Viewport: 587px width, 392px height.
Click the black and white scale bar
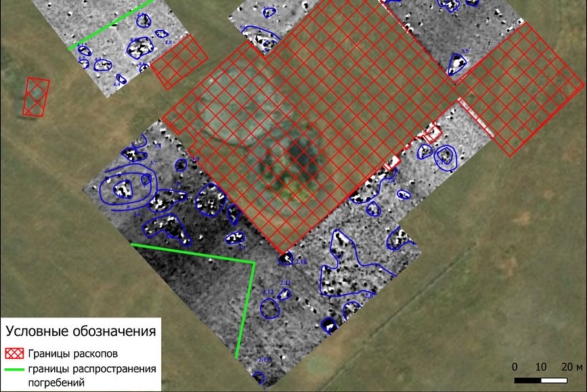coord(540,380)
